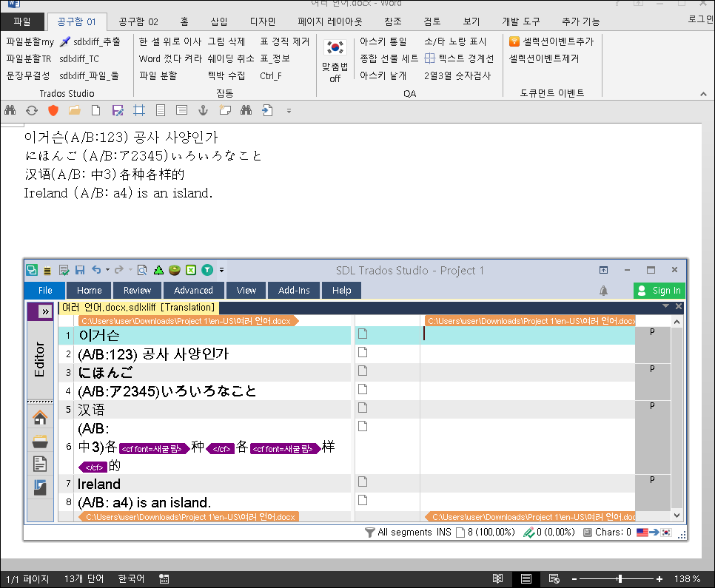Click the anchor icon in Word toolbar
715x588 pixels.
[x=203, y=110]
